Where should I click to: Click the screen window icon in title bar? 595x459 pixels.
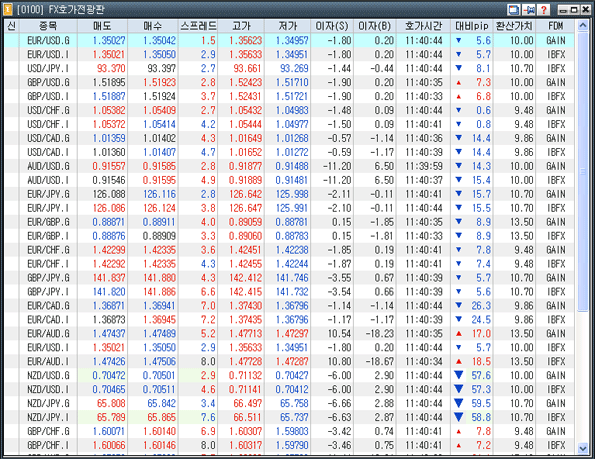coord(514,9)
